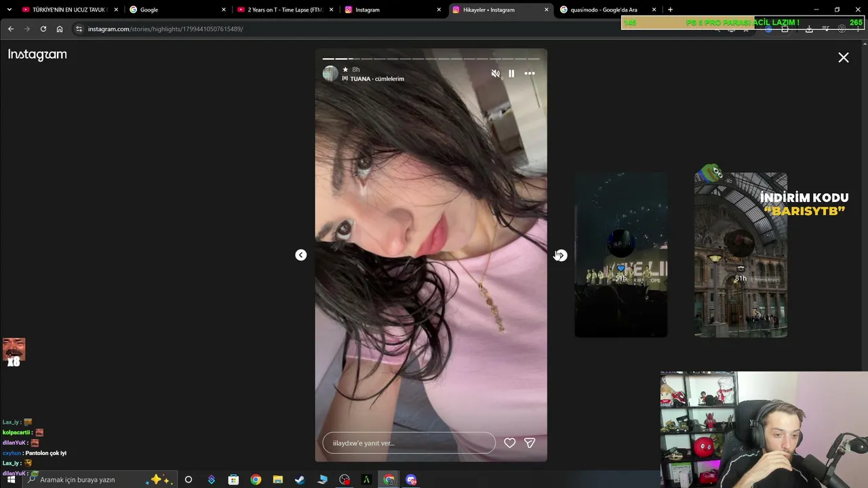Open Microsoft Store from the taskbar
The height and width of the screenshot is (488, 868).
click(x=233, y=480)
